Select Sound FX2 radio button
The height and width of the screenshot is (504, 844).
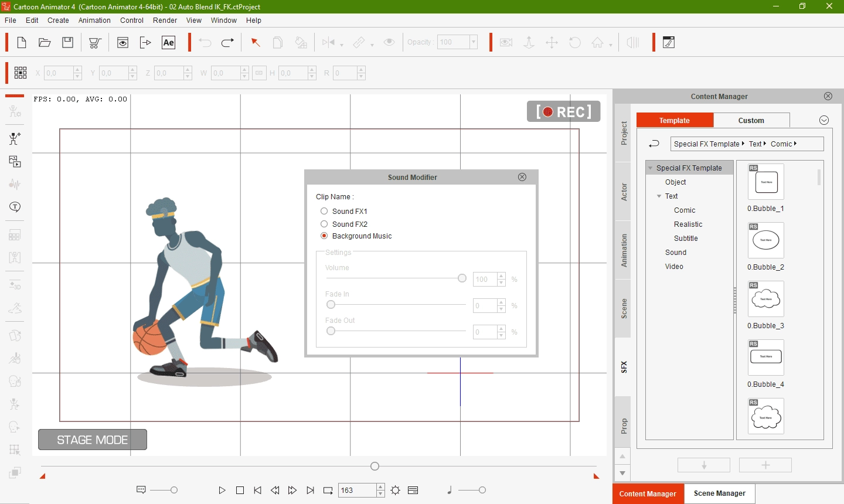[x=324, y=224]
